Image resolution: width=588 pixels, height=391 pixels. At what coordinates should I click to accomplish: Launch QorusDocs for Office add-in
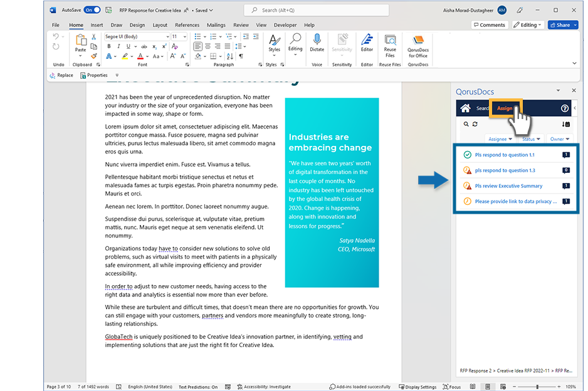pyautogui.click(x=418, y=46)
